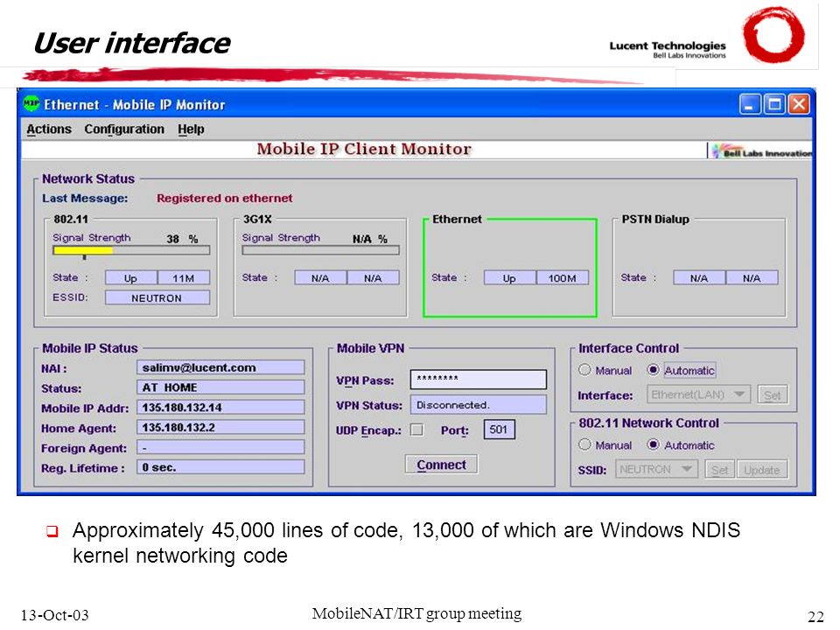
Task: Click the first PSTN Dialup state N/A cell
Action: (x=699, y=278)
